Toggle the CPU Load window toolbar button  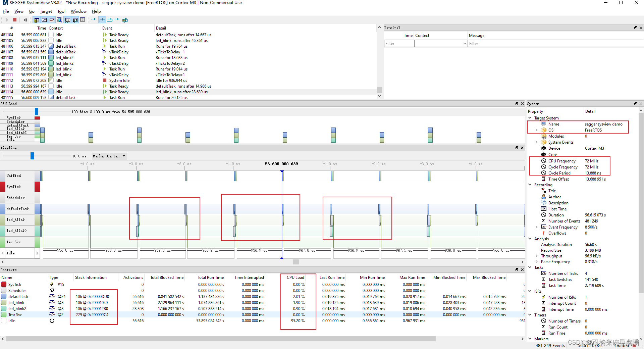coord(52,20)
